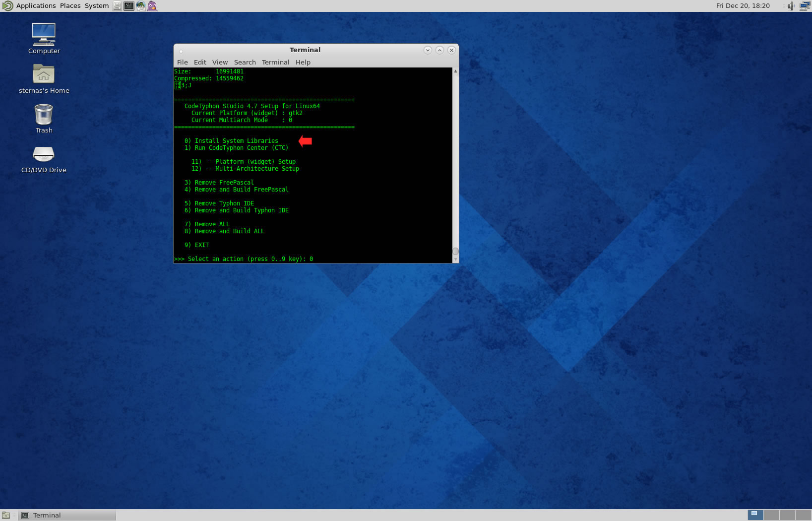812x521 pixels.
Task: Click the MATE logo menu icon
Action: 7,6
